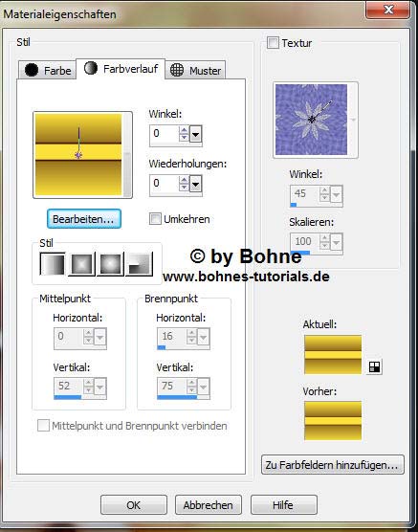Select the rectangular gradient style icon
Screen dimensions: 418x532
point(81,264)
